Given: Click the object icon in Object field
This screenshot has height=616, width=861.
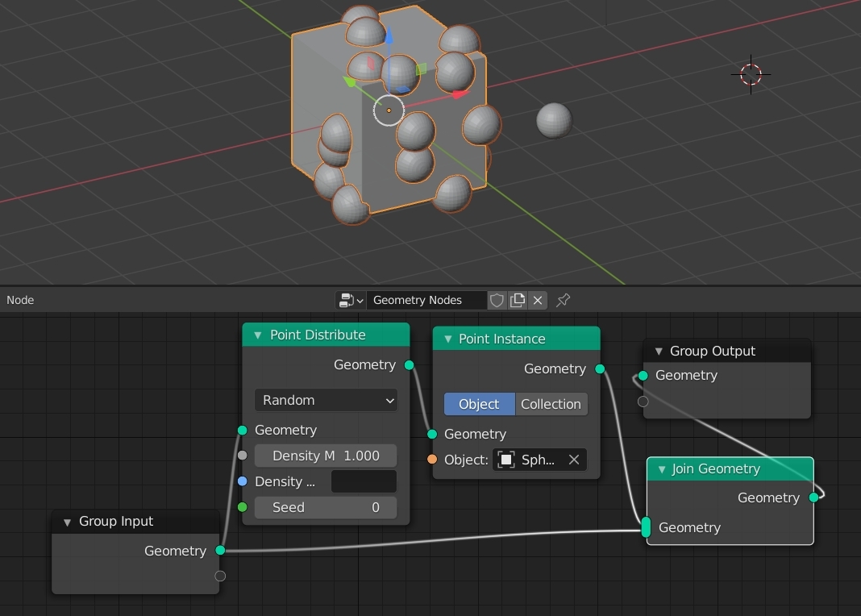Looking at the screenshot, I should 506,460.
